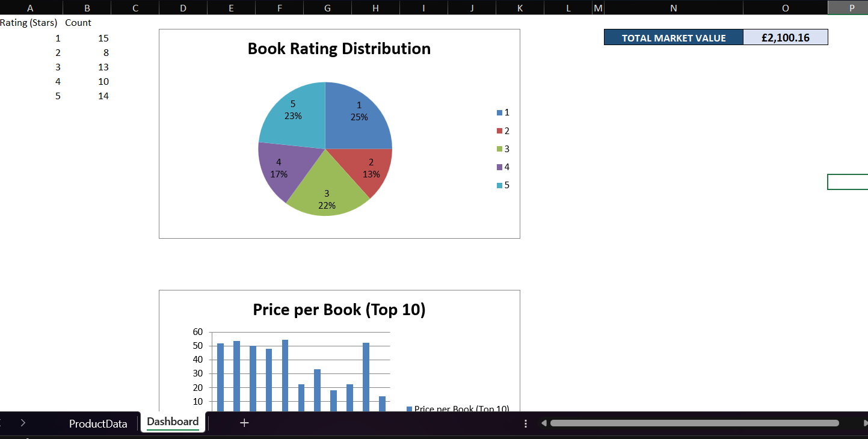868x439 pixels.
Task: Select the Dashboard sheet tab
Action: (173, 422)
